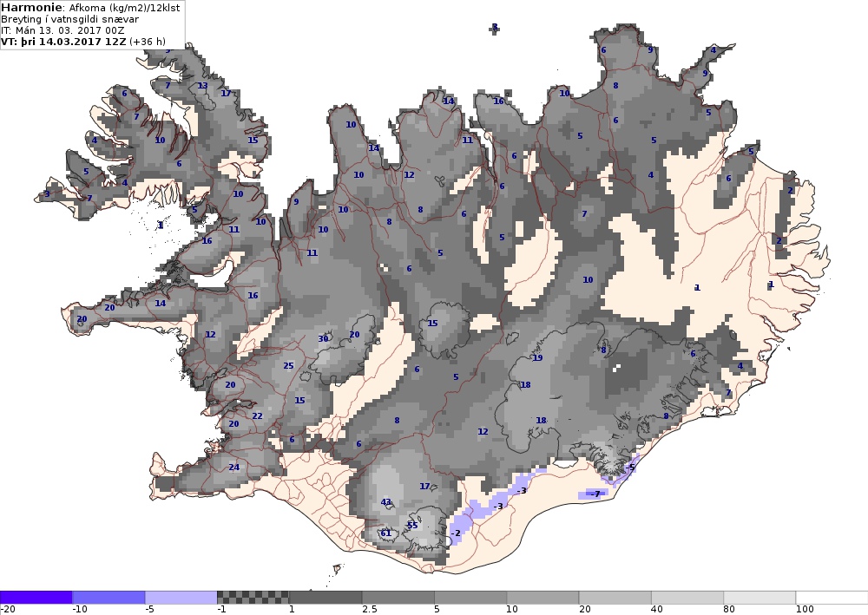
Task: Click the legend label '-20'
Action: [x=7, y=610]
